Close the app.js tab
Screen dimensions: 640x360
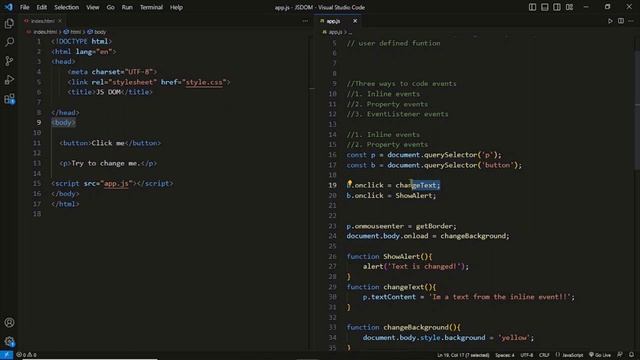[x=355, y=21]
